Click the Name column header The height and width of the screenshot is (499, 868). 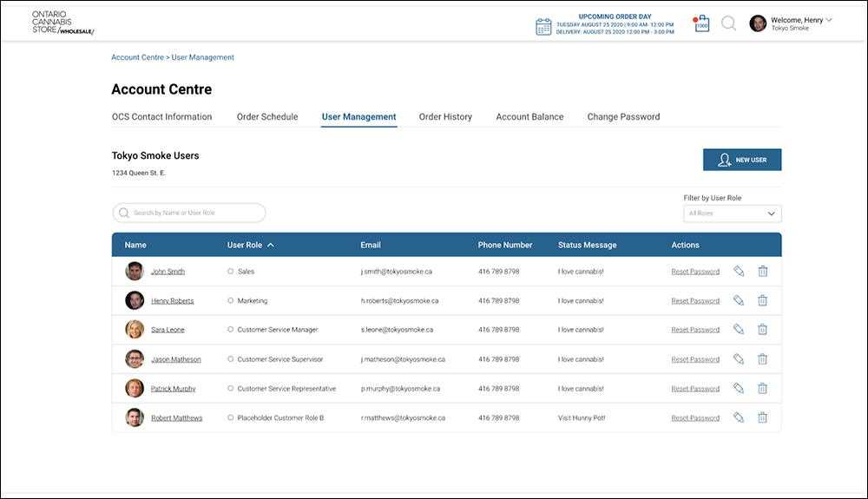(x=135, y=245)
